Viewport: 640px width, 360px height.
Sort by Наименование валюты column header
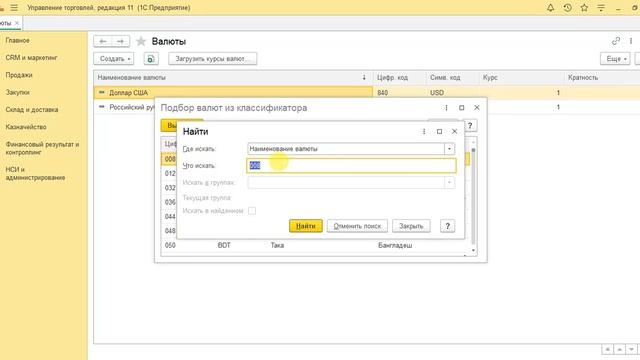[233, 78]
